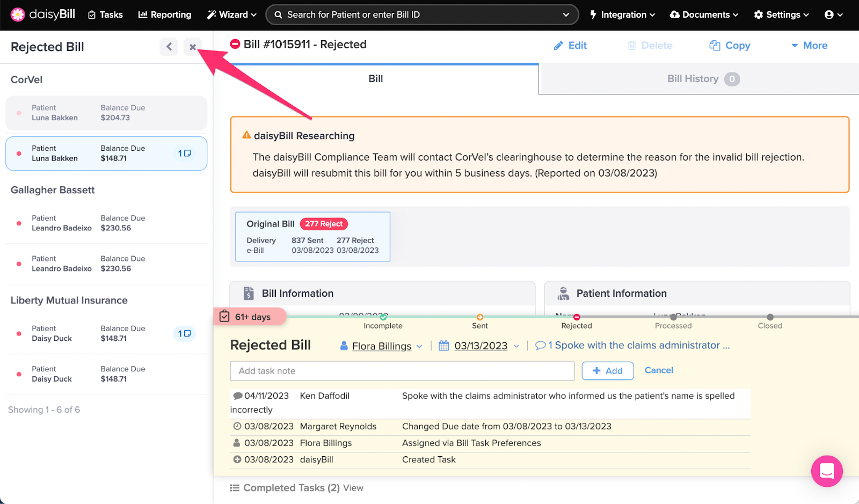Open the Tasks page
This screenshot has height=504, width=859.
coord(105,14)
